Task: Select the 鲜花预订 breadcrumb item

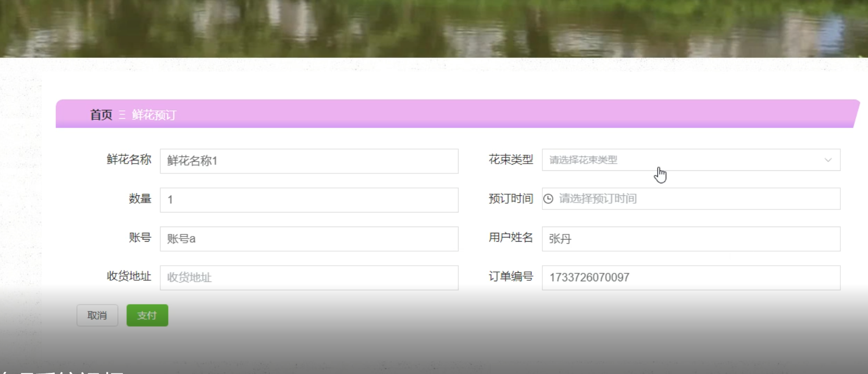Action: pyautogui.click(x=154, y=115)
